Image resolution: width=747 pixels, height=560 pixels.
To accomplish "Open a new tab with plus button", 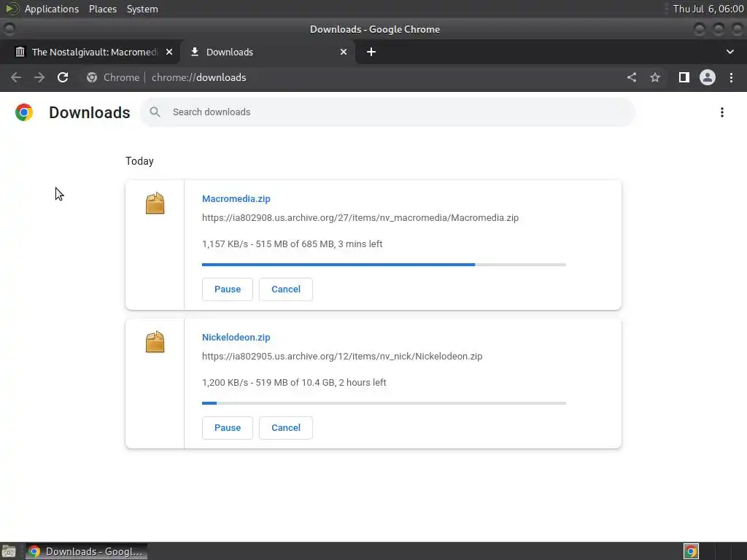I will pyautogui.click(x=371, y=52).
